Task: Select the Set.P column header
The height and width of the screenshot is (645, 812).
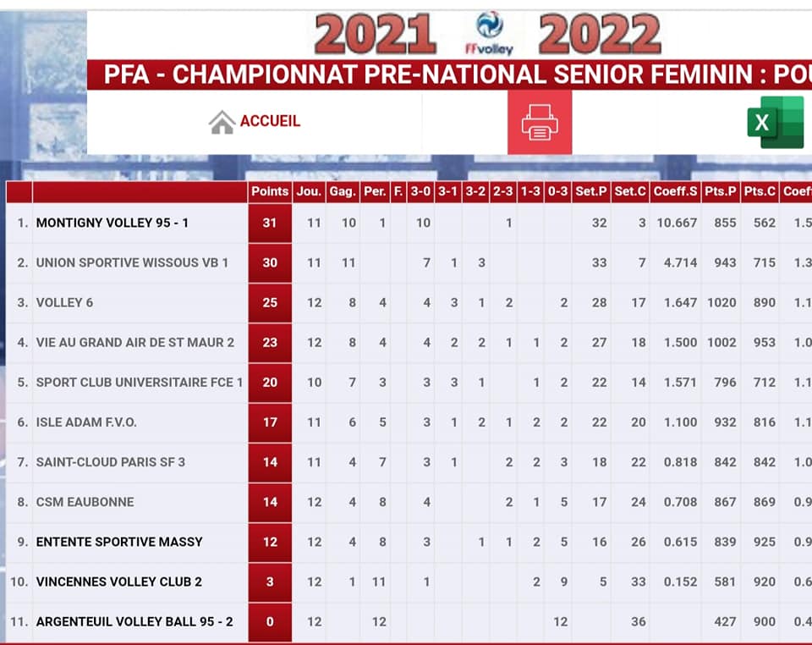Action: click(591, 191)
